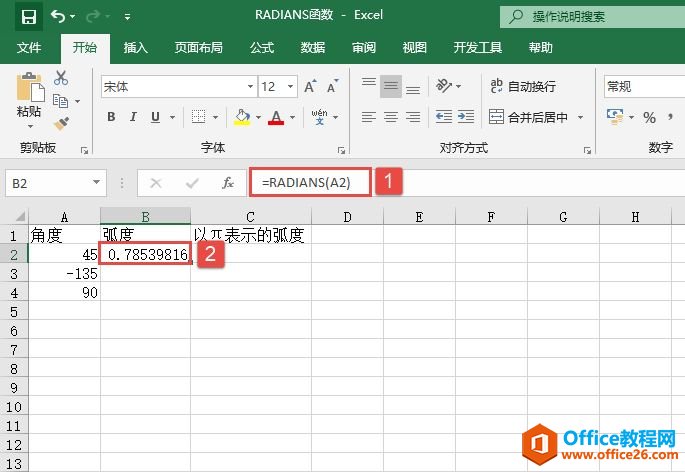Focus the 操作说明搜索 search box
This screenshot has width=685, height=472.
coord(592,17)
